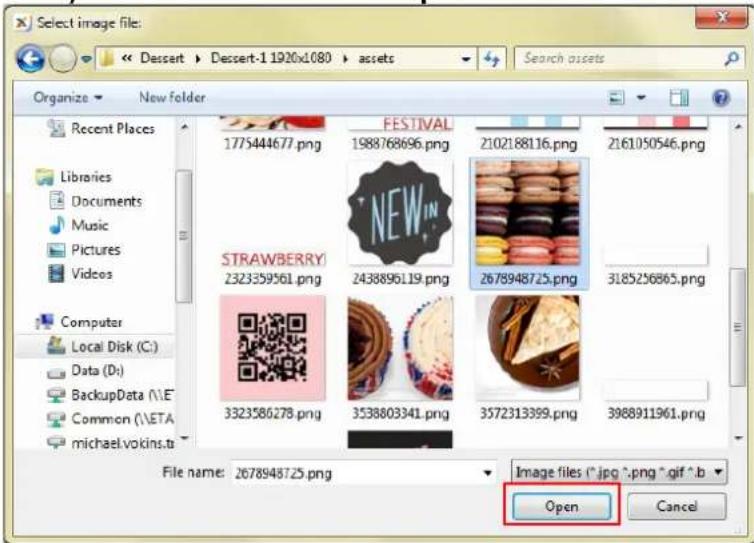
Task: Select Dessert-1 1920x1080 breadcrumb segment
Action: click(271, 58)
